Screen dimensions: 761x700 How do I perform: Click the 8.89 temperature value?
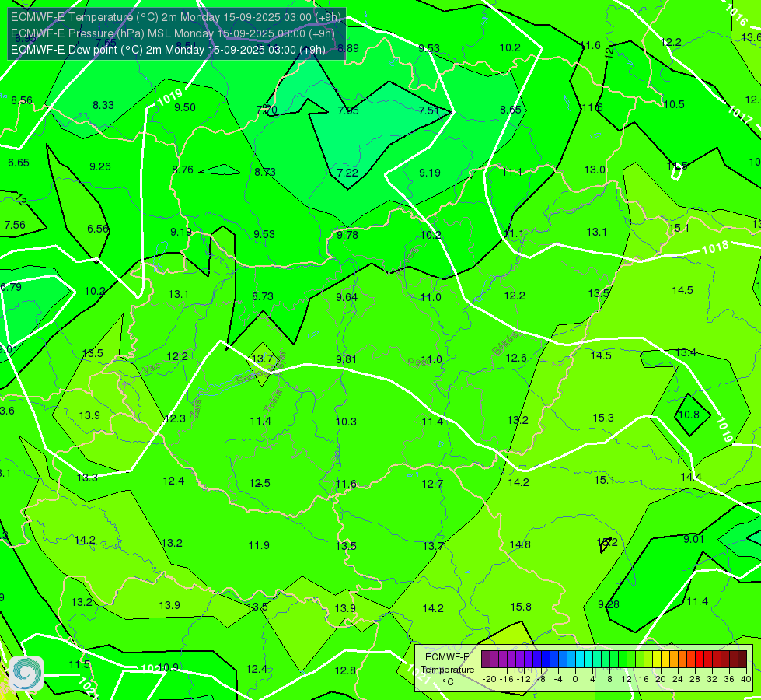tap(348, 48)
